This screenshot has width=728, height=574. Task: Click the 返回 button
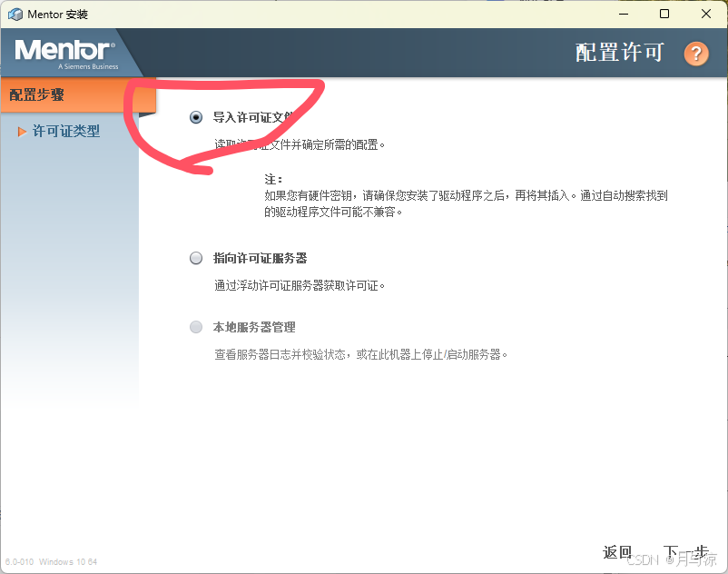pos(617,552)
